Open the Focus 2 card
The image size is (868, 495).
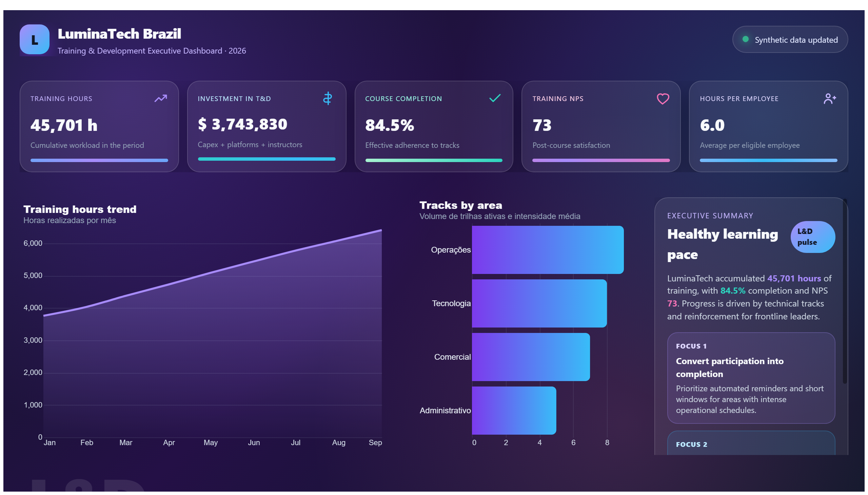751,443
